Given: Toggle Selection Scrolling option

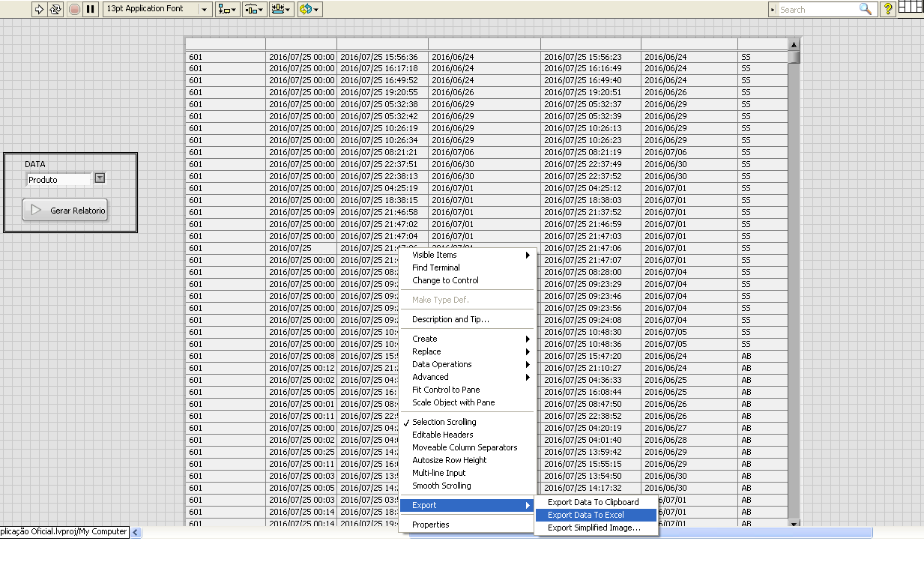Looking at the screenshot, I should click(444, 422).
